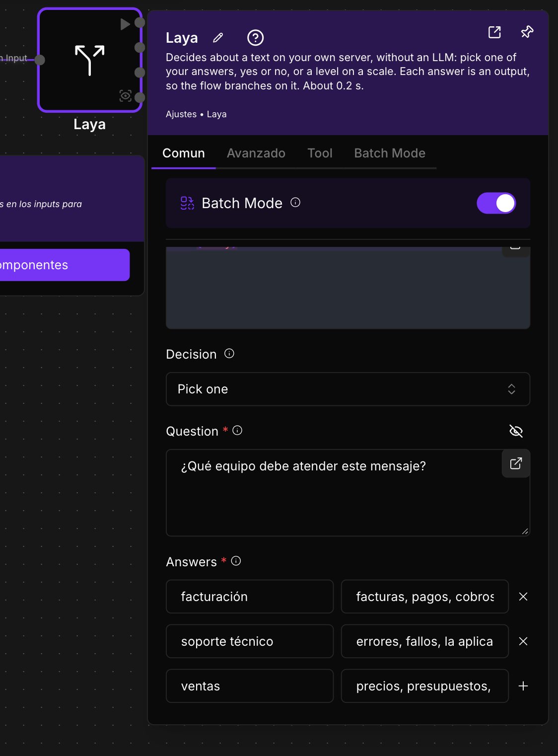Viewport: 558px width, 756px height.
Task: Remove the facturación answer row
Action: pyautogui.click(x=523, y=597)
